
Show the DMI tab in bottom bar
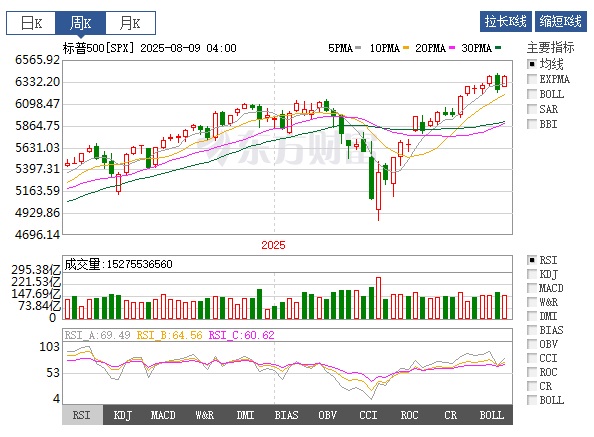[245, 415]
